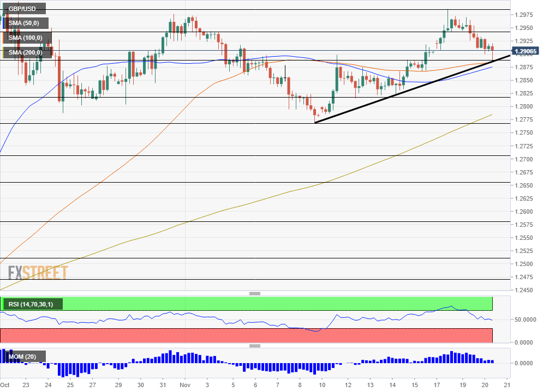Image resolution: width=549 pixels, height=392 pixels.
Task: Click the 50.0000 RSI axis label
Action: 525,320
